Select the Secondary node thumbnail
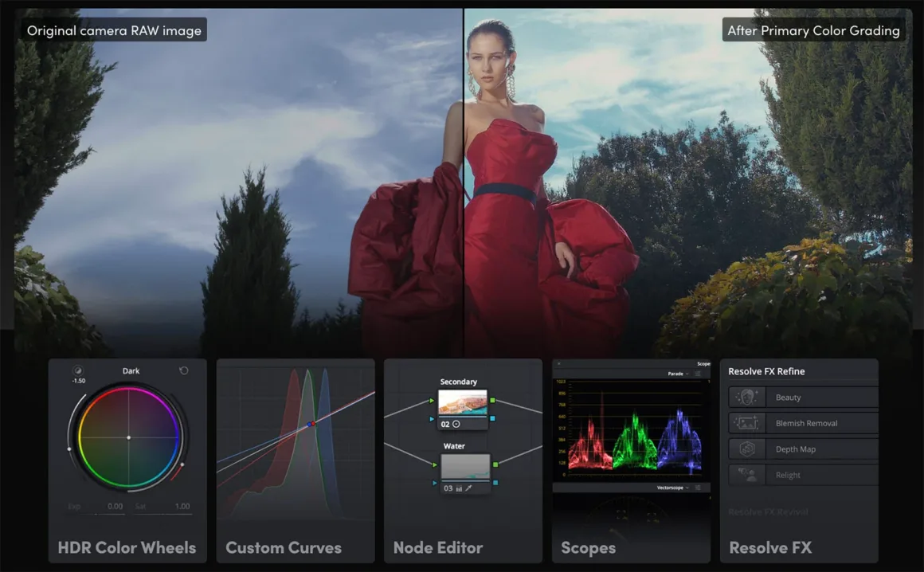924x572 pixels. pyautogui.click(x=463, y=403)
